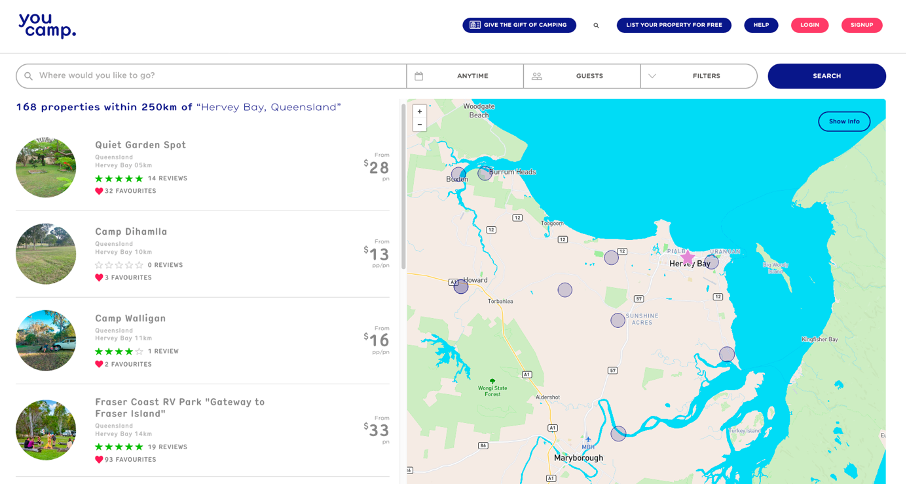
Task: Click the map marker beside Urangan
Action: tap(711, 262)
